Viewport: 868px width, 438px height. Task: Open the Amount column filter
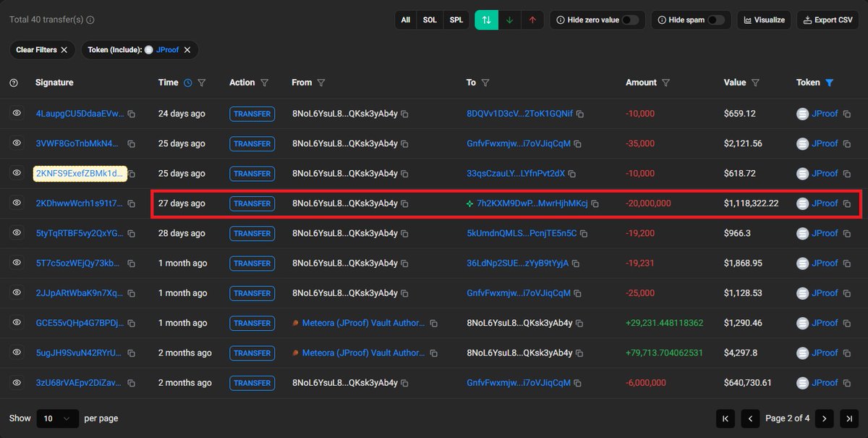666,83
